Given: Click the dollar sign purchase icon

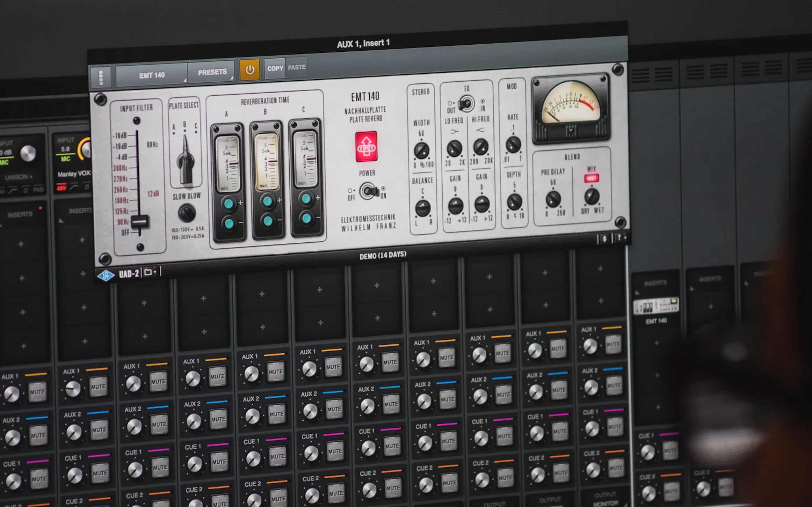Looking at the screenshot, I should [604, 238].
